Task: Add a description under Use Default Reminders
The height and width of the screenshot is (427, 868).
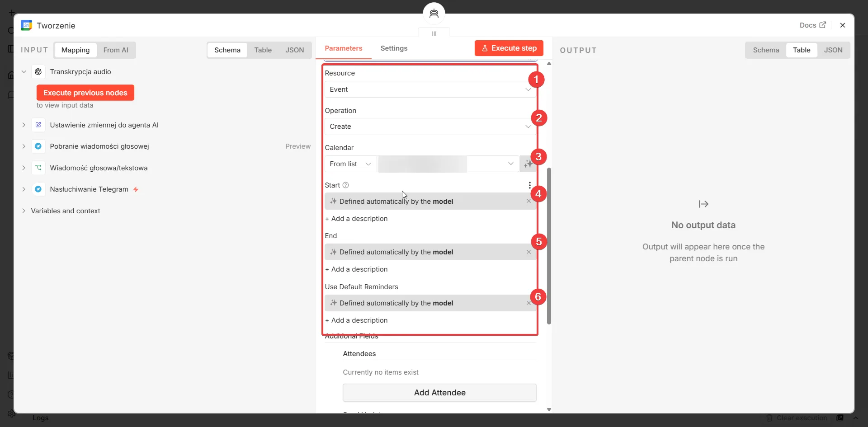Action: (356, 320)
